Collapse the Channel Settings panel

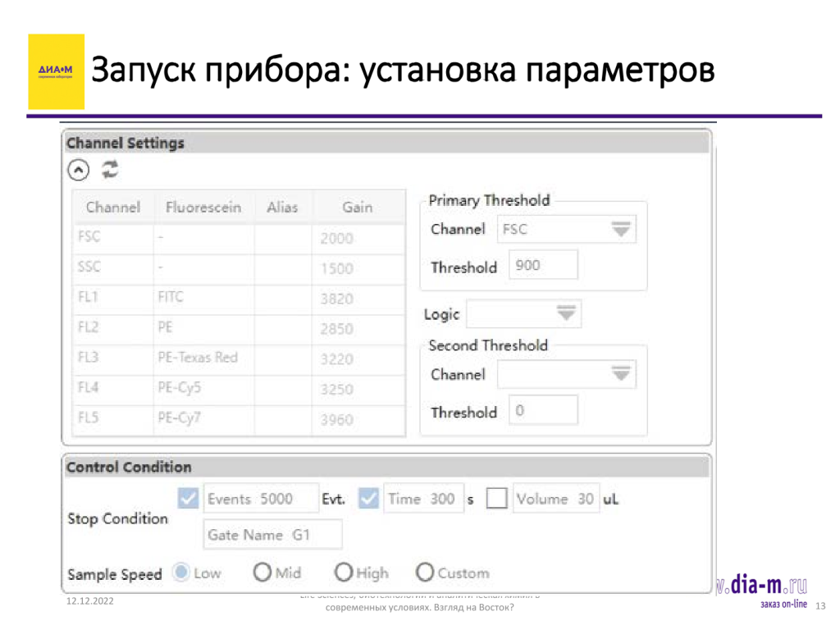[x=77, y=170]
